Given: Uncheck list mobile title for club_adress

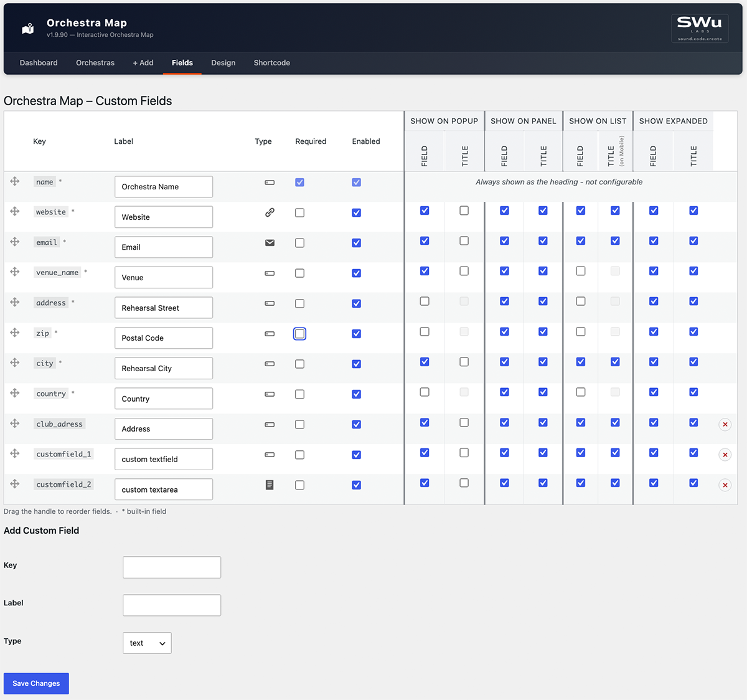Looking at the screenshot, I should pos(615,422).
